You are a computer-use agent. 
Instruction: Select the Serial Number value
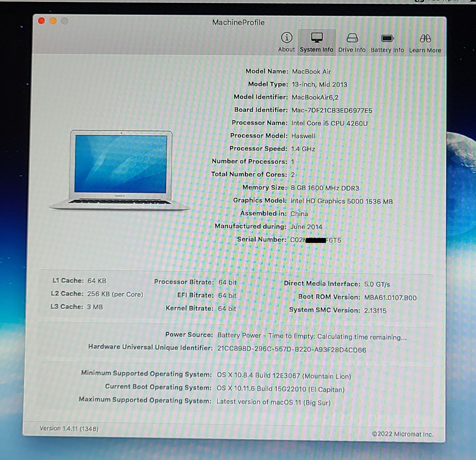tap(315, 240)
